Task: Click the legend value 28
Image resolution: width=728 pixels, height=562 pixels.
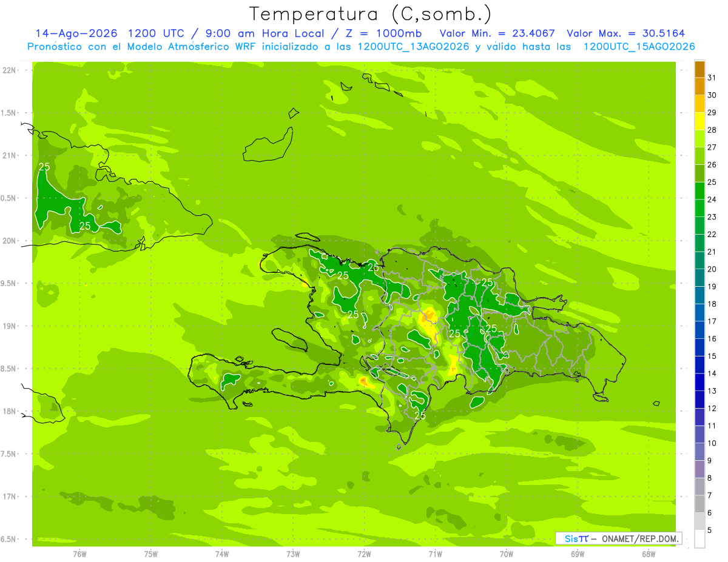Action: [x=712, y=130]
